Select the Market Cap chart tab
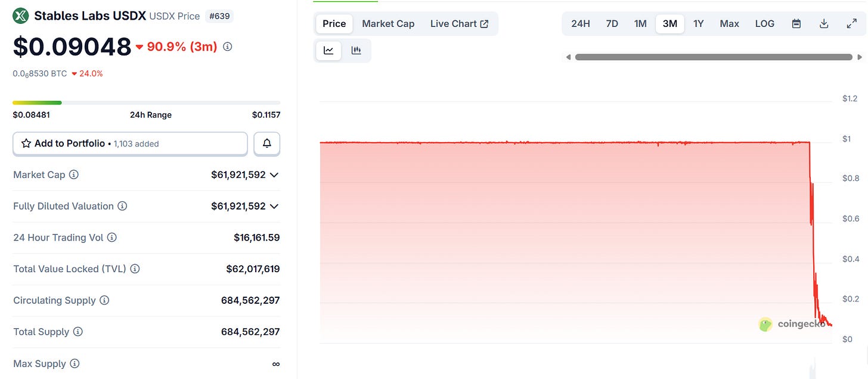 point(388,24)
